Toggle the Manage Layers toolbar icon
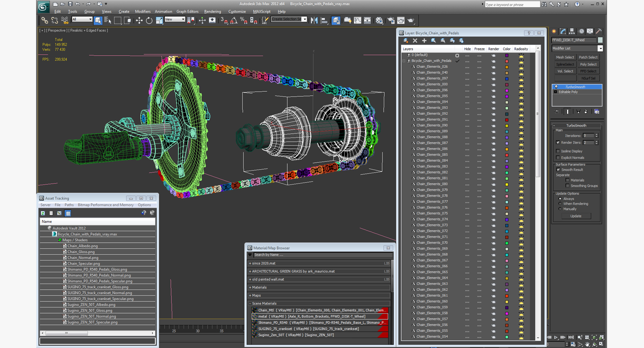This screenshot has width=644, height=348. [x=336, y=20]
